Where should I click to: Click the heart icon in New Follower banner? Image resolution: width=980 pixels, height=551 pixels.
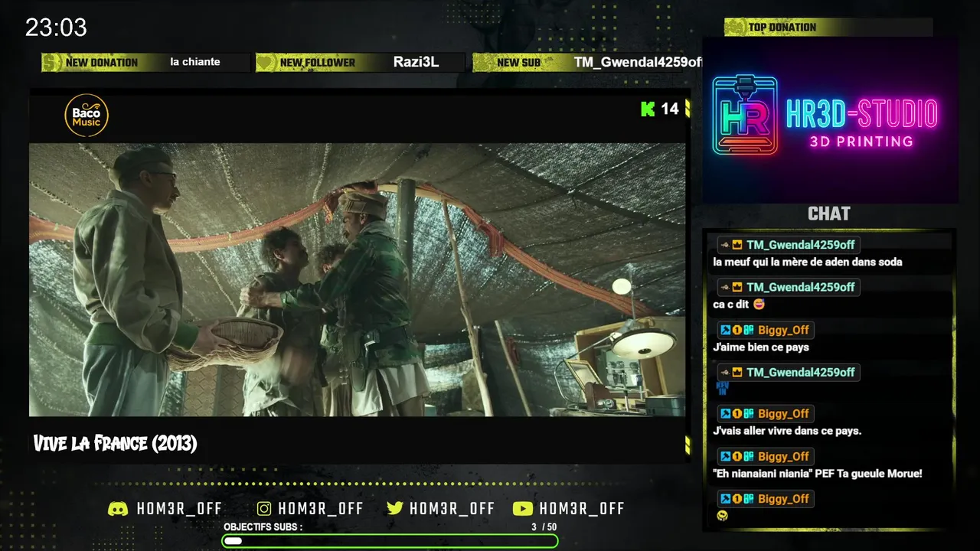pyautogui.click(x=266, y=63)
